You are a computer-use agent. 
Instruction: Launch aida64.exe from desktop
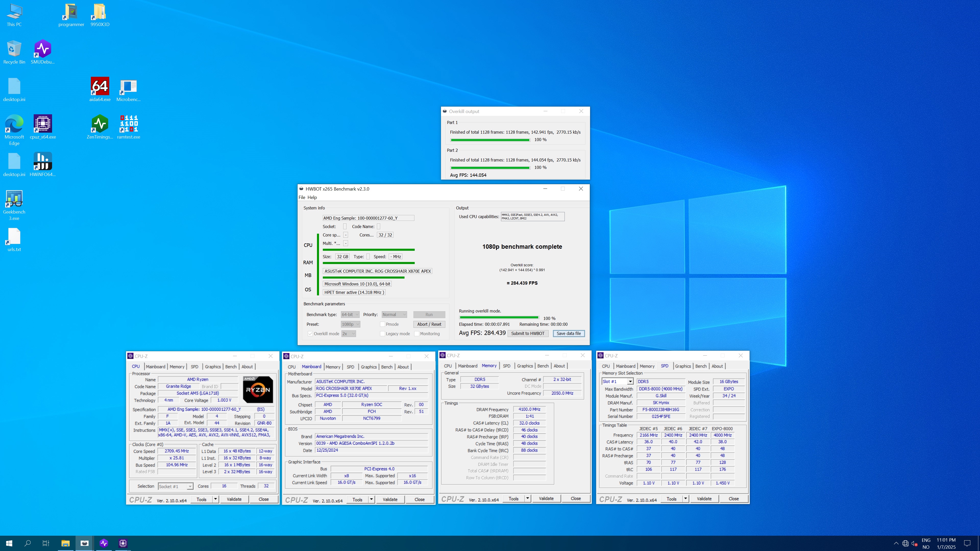coord(100,90)
